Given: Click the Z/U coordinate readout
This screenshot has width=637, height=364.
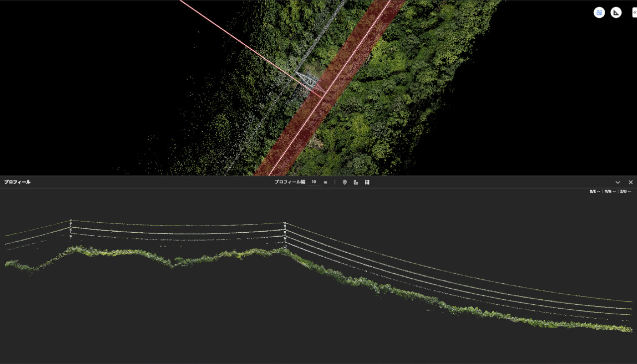Looking at the screenshot, I should pos(625,191).
